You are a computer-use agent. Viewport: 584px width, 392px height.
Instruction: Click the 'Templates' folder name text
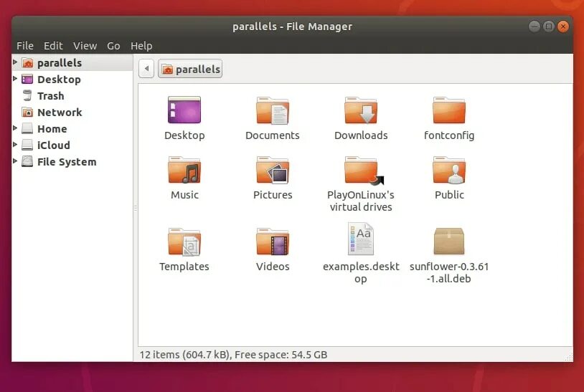click(x=184, y=267)
